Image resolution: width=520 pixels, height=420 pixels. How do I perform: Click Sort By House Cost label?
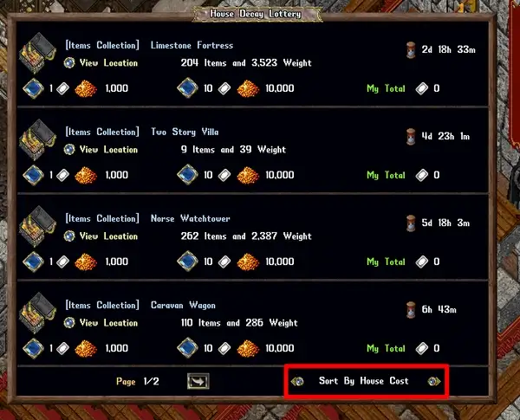(363, 381)
